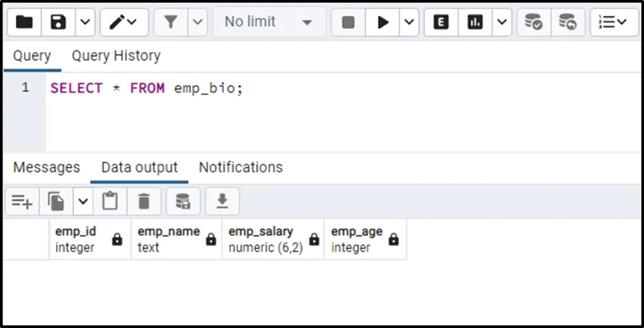Viewport: 644px width, 328px height.
Task: Click the Save File disk icon
Action: pyautogui.click(x=59, y=22)
